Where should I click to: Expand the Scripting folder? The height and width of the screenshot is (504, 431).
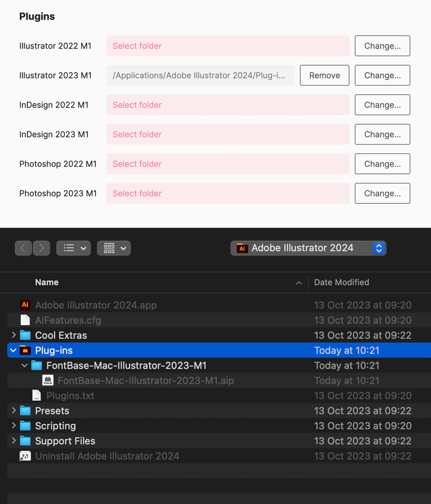(14, 425)
